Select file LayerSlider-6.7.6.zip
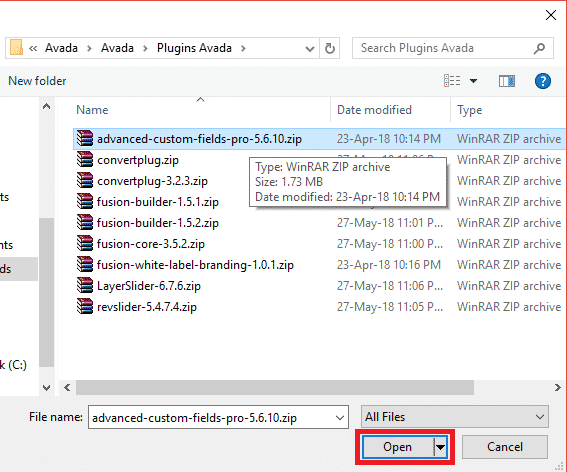Viewport: 567px width, 472px height. (x=149, y=286)
